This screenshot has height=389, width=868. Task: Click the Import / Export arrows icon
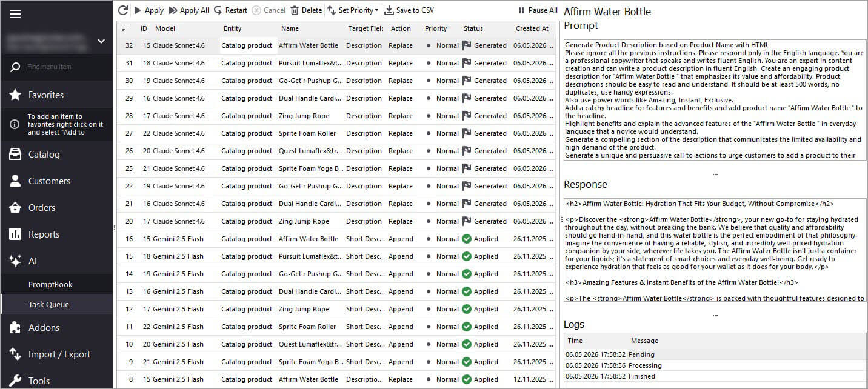click(x=15, y=354)
